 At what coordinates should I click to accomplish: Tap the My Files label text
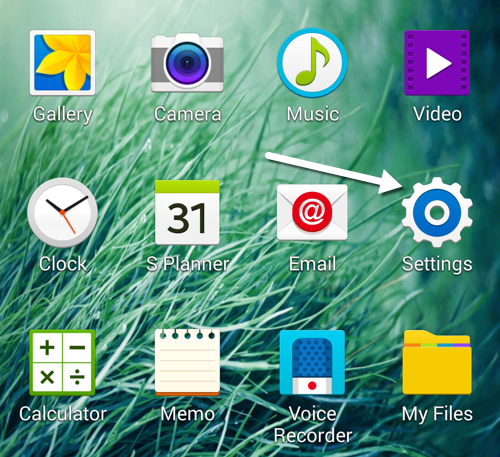[437, 415]
